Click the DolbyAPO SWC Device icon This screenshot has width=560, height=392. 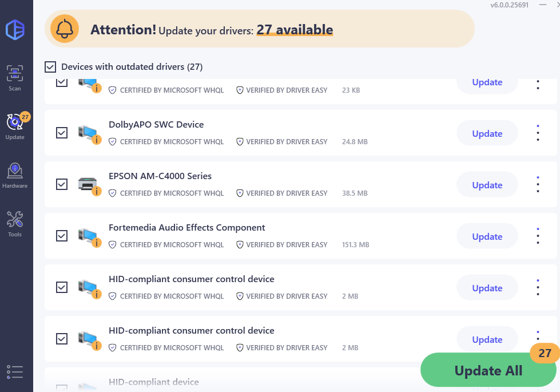tap(88, 132)
